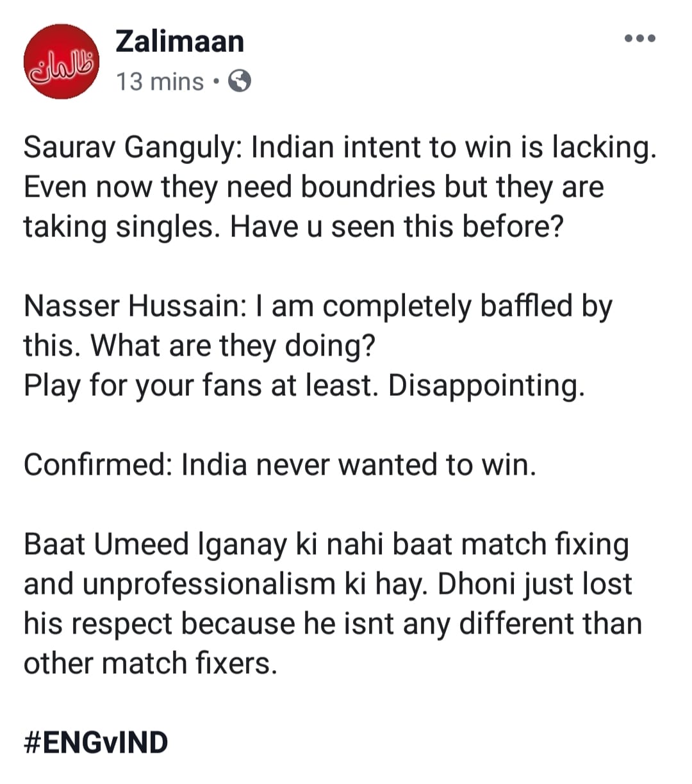
Task: Open the Zalimaan page name link
Action: (180, 42)
